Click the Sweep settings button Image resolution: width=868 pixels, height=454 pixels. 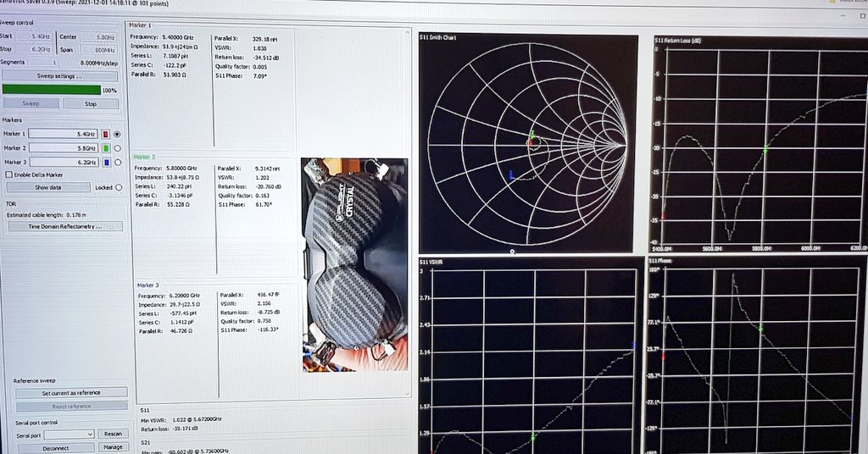(60, 75)
